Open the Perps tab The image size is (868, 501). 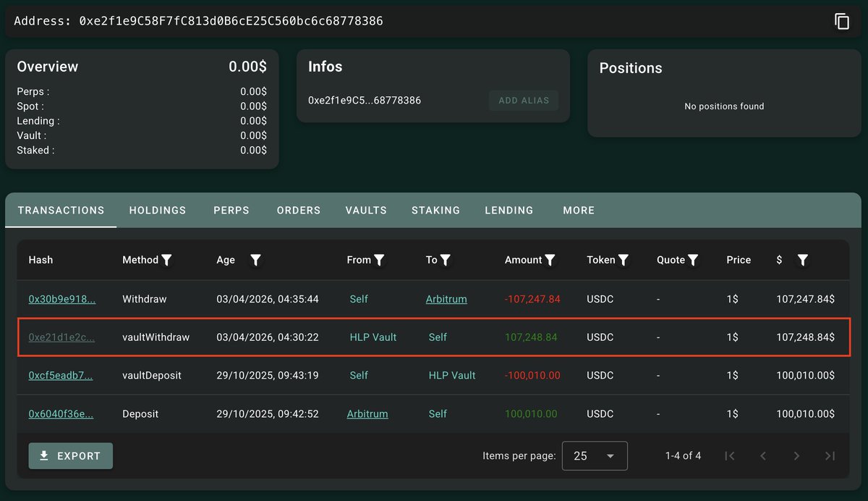(231, 211)
